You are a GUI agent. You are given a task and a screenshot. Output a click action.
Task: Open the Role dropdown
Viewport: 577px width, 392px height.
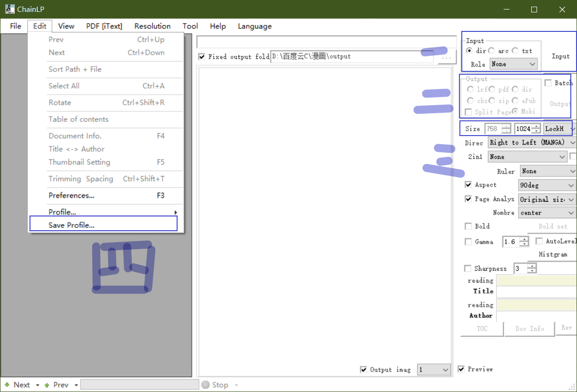[x=514, y=64]
